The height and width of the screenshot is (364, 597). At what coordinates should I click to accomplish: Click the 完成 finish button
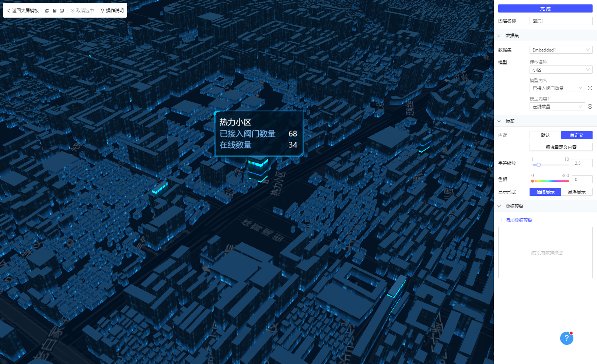click(x=545, y=9)
